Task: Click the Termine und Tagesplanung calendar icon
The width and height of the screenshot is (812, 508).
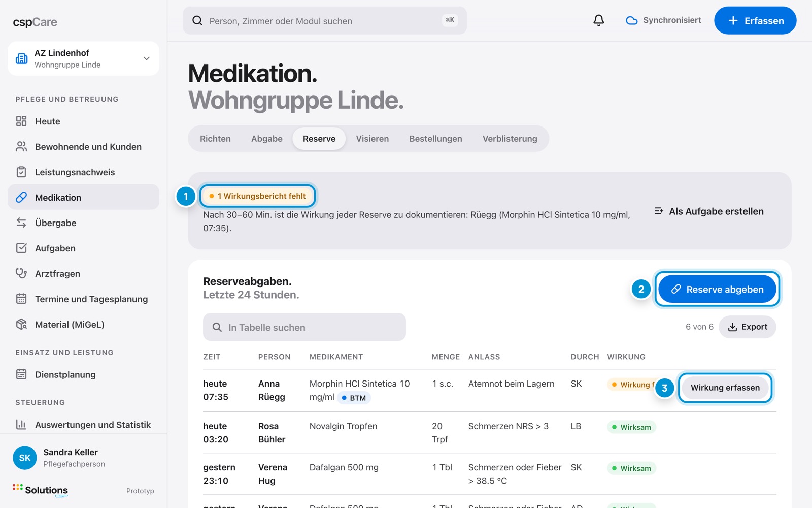Action: click(x=21, y=299)
